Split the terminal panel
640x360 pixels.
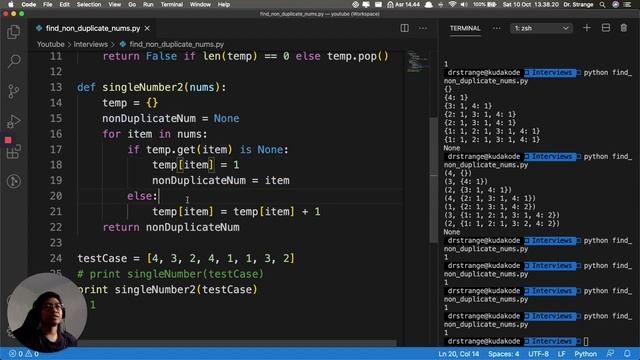click(606, 28)
